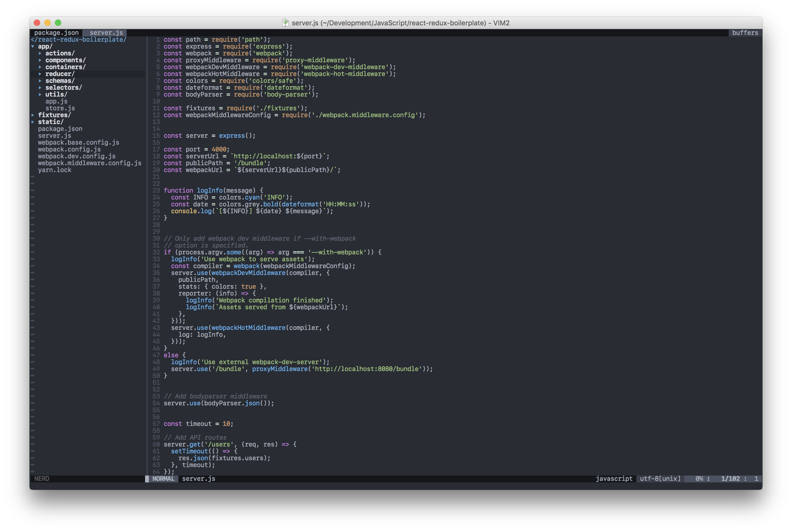Click the yellow minimize window button
Screen dimensions: 792x532
coord(47,23)
